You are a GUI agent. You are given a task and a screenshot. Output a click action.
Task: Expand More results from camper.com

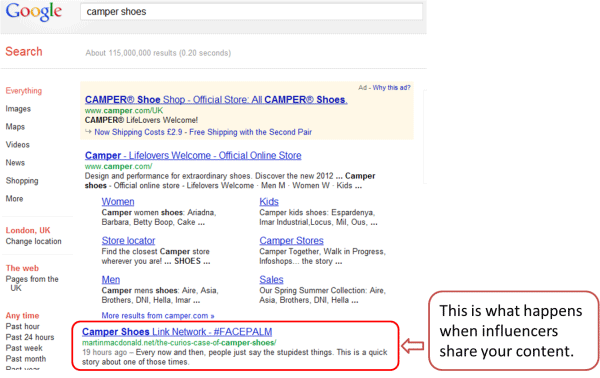click(158, 316)
